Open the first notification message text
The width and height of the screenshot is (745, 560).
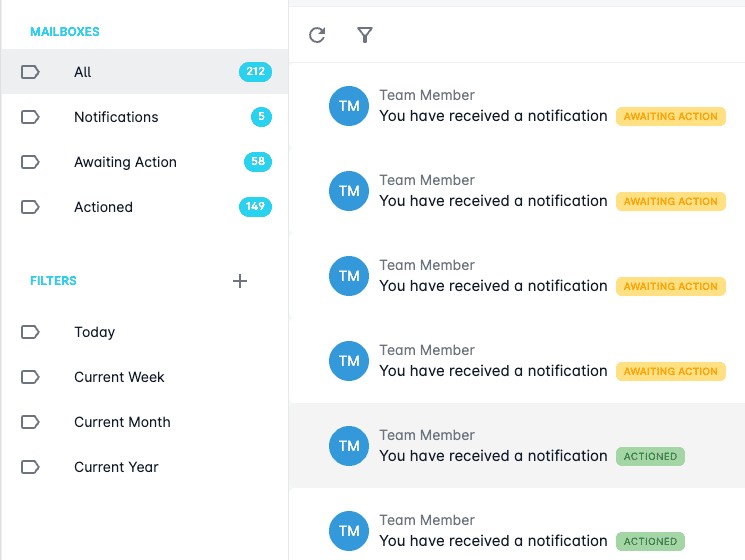click(493, 116)
